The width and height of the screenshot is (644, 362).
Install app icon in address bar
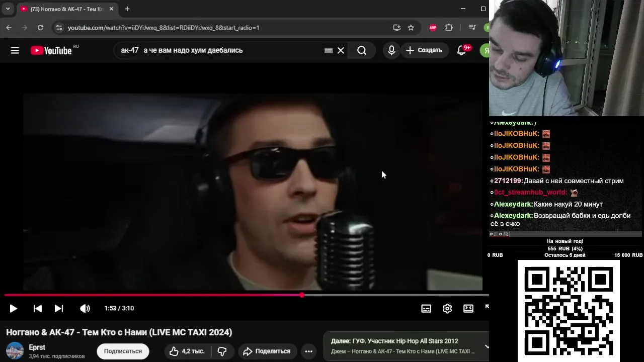pyautogui.click(x=396, y=28)
